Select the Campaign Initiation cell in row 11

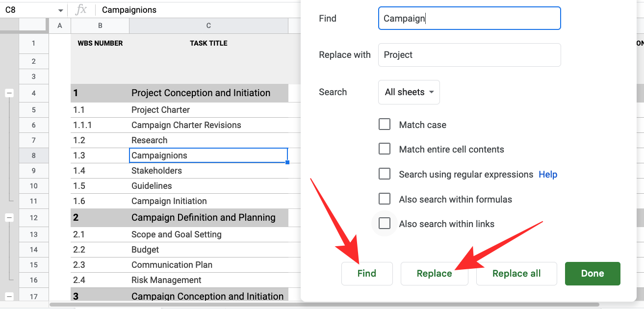click(208, 201)
